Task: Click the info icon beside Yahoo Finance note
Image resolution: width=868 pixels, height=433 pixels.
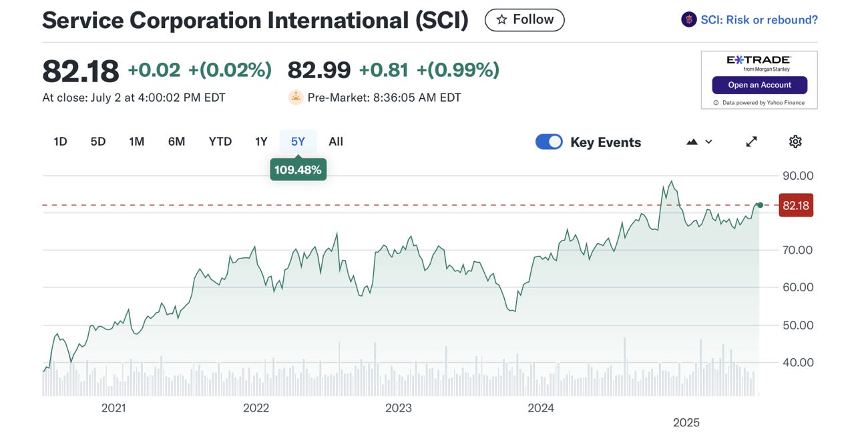Action: (716, 103)
